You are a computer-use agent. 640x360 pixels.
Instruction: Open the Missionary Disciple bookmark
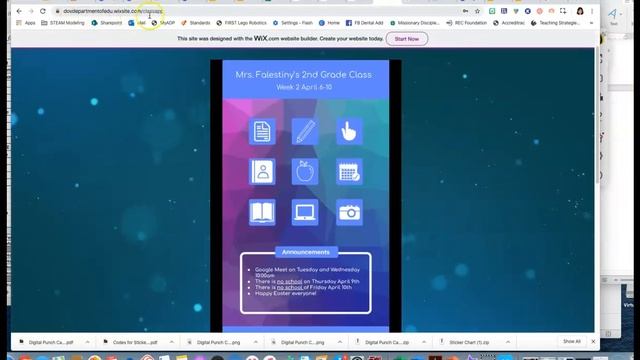pyautogui.click(x=415, y=23)
